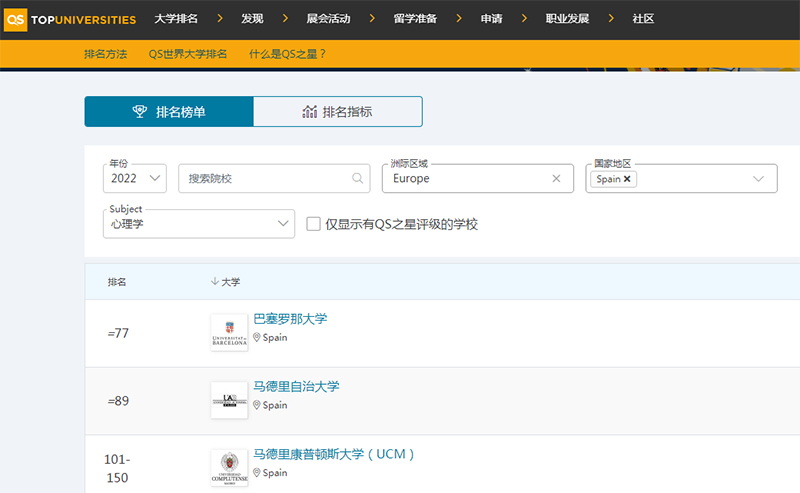Expand the chevron after 职业发展
800x493 pixels.
611,18
